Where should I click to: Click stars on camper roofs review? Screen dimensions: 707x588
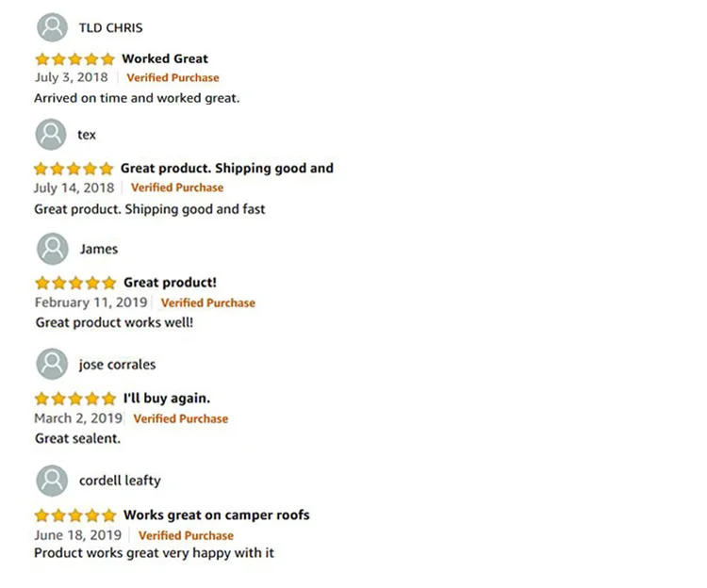[x=74, y=515]
